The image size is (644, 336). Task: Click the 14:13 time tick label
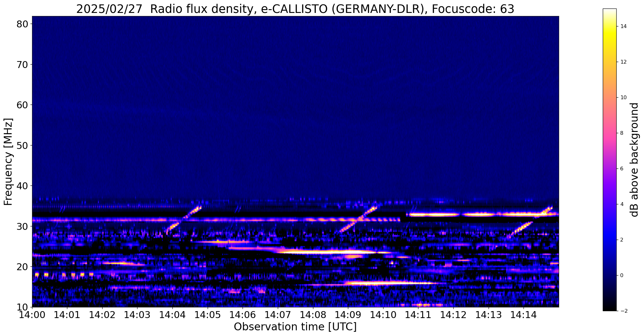[488, 315]
